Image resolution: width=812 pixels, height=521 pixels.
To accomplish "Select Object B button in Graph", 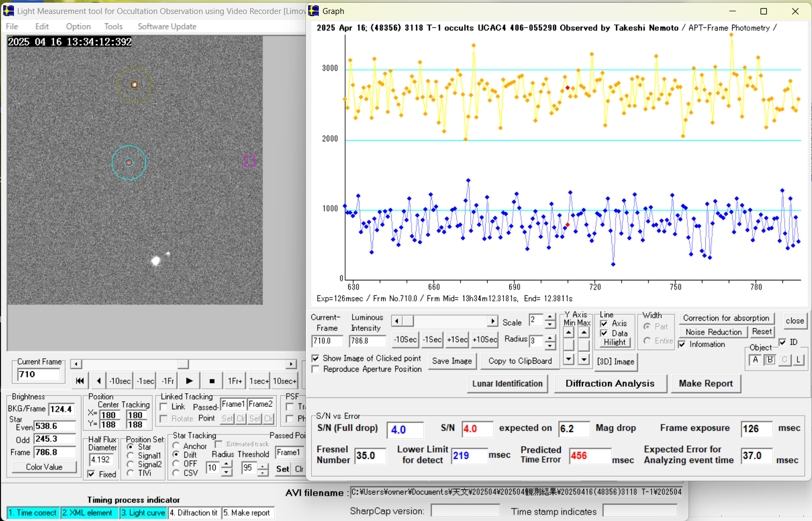I will (x=770, y=360).
